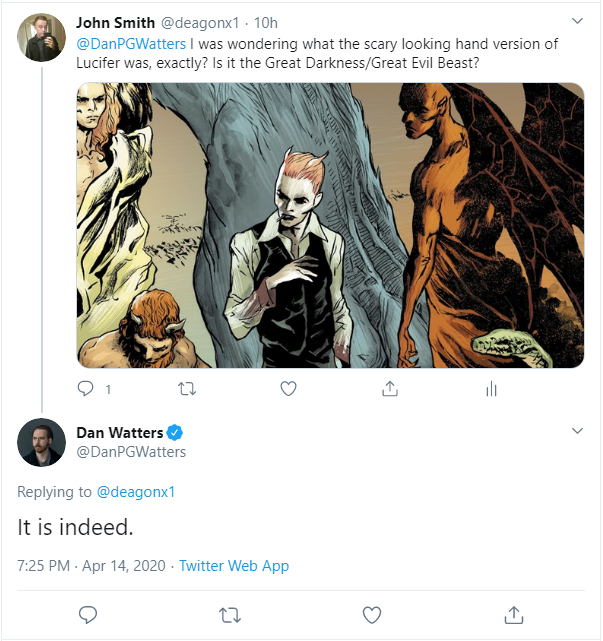View analytics for John Smith's tweet
Image resolution: width=603 pixels, height=641 pixels.
pyautogui.click(x=491, y=388)
